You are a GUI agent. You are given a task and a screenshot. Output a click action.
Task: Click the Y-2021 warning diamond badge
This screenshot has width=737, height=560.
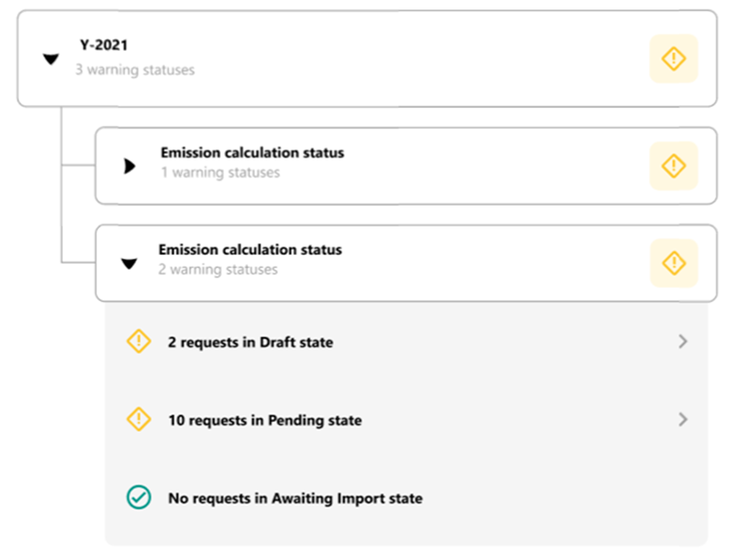tap(673, 59)
